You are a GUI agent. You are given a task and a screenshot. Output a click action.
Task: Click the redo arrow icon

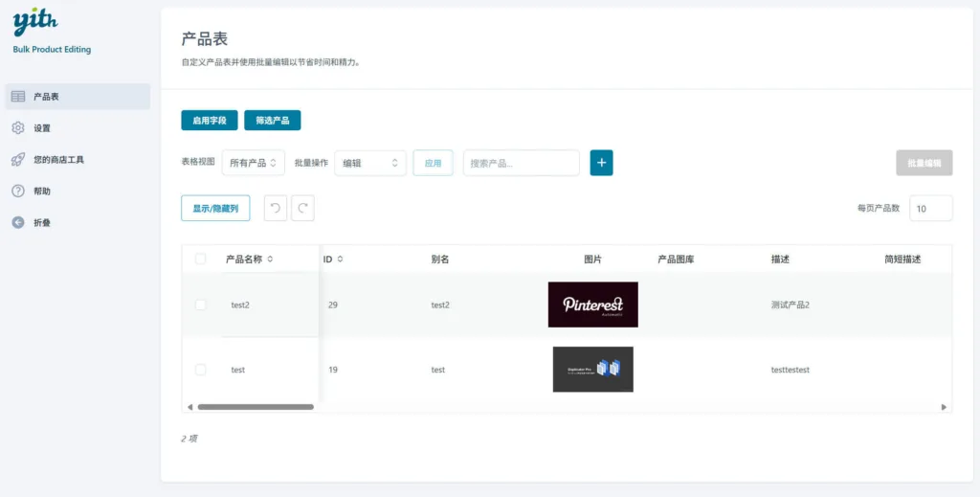[302, 208]
